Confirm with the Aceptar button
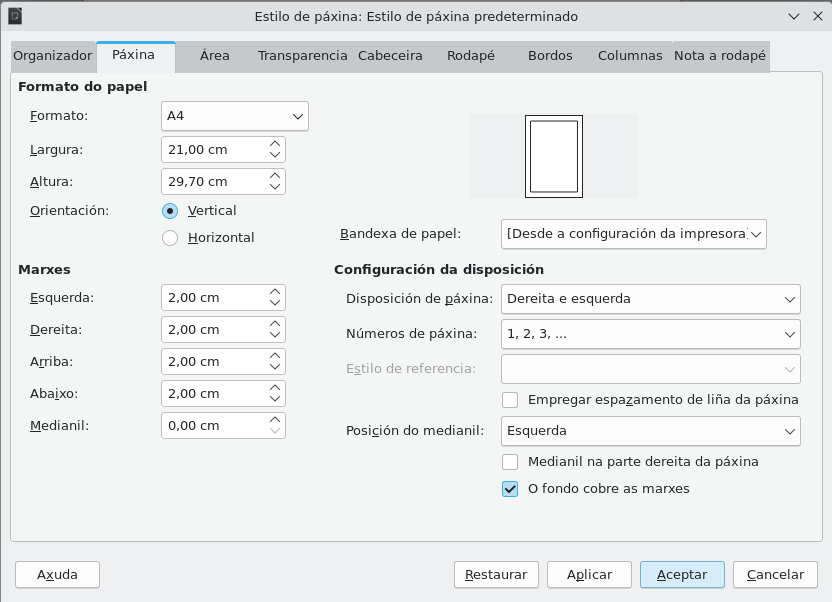 [x=682, y=575]
